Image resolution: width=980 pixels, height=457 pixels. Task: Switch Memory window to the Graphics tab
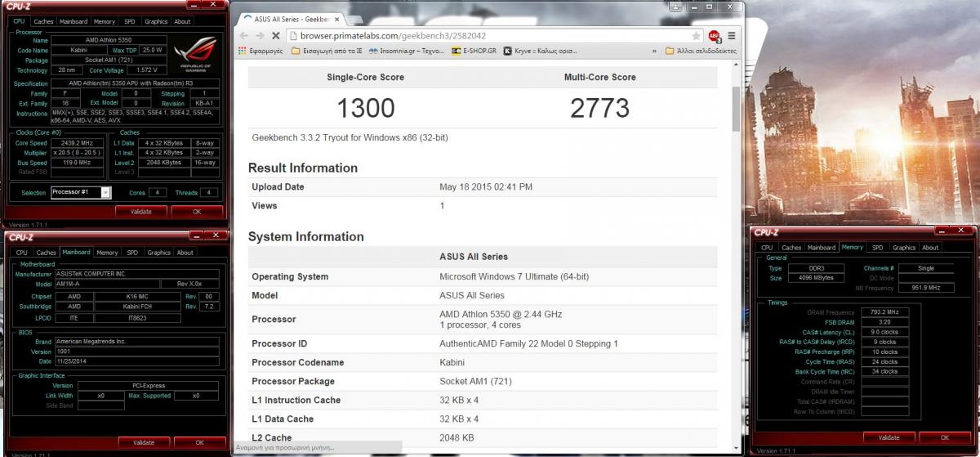(x=904, y=247)
